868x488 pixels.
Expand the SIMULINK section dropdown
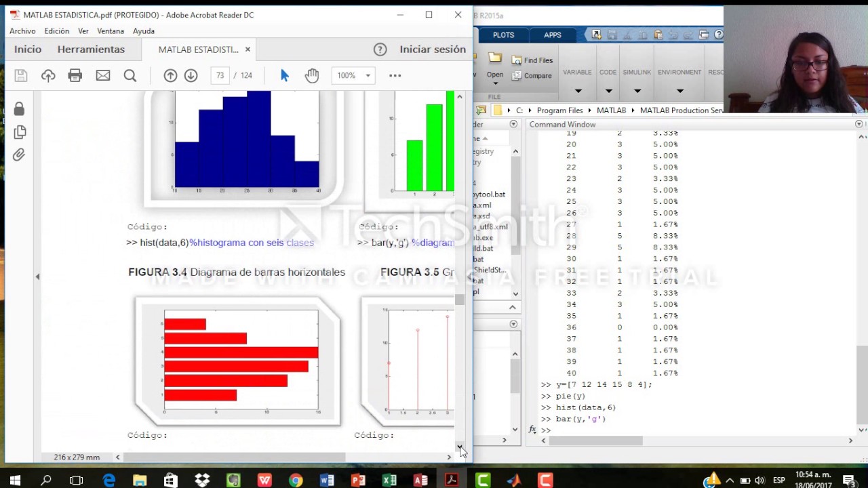click(x=637, y=91)
